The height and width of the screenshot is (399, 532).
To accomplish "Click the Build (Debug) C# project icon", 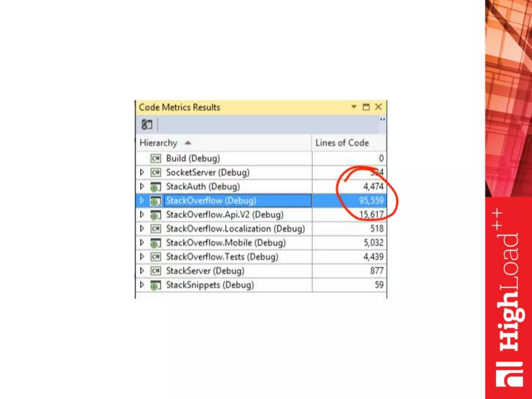I will click(156, 158).
